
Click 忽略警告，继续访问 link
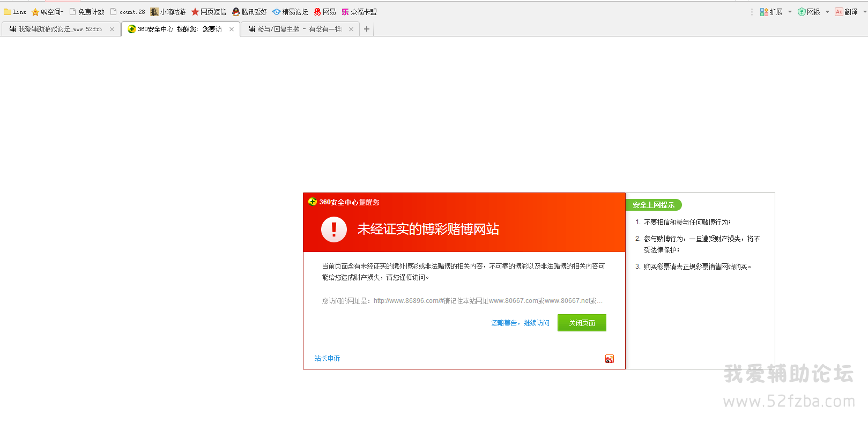coord(521,323)
